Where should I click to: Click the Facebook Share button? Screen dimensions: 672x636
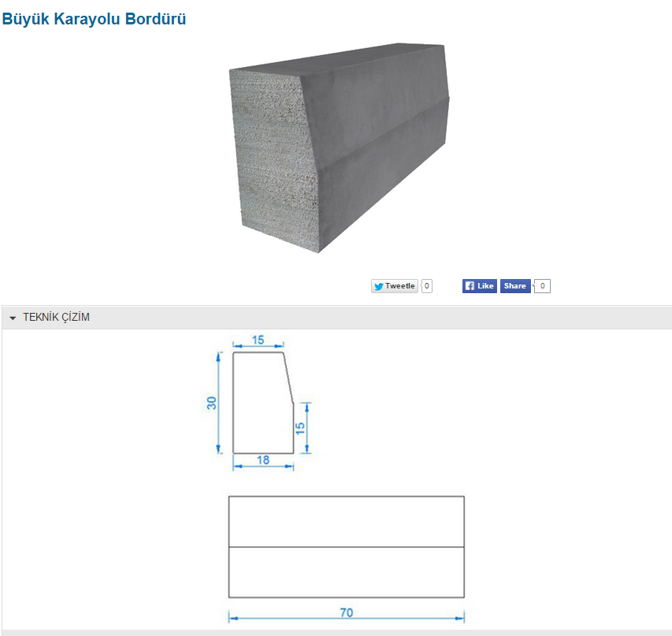[515, 286]
